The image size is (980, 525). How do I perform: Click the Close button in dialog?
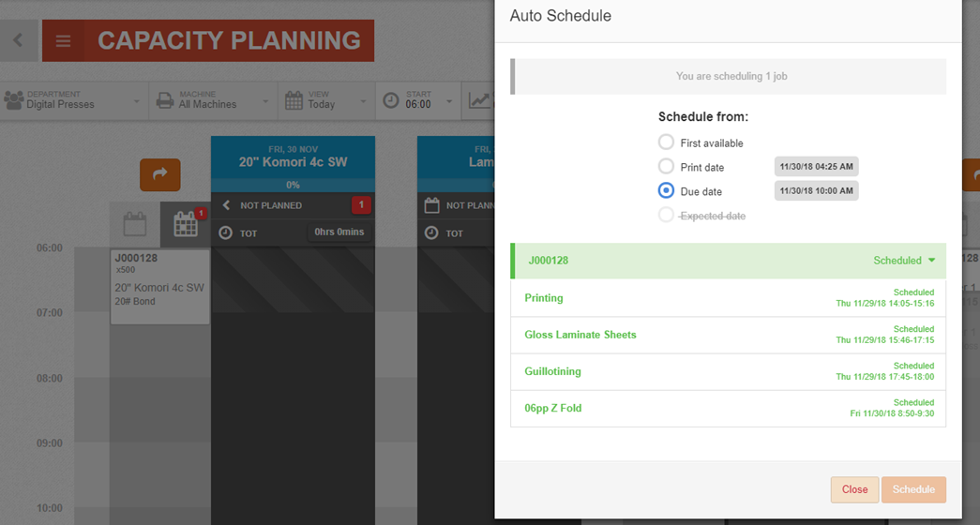(854, 489)
